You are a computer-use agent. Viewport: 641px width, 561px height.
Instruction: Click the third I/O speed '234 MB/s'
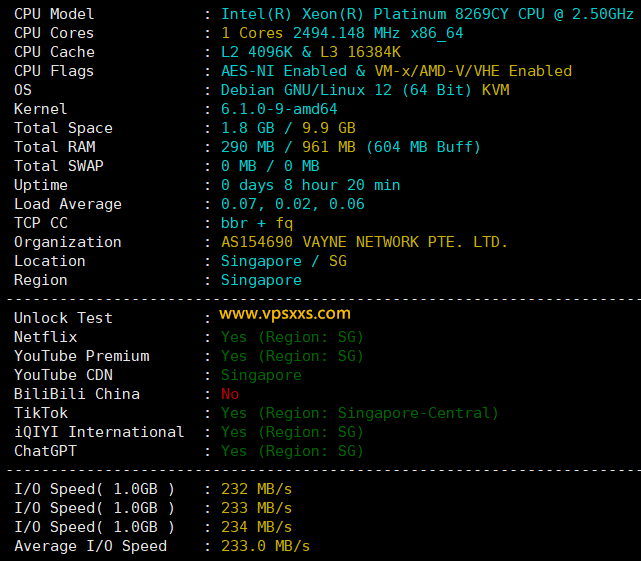pyautogui.click(x=256, y=527)
